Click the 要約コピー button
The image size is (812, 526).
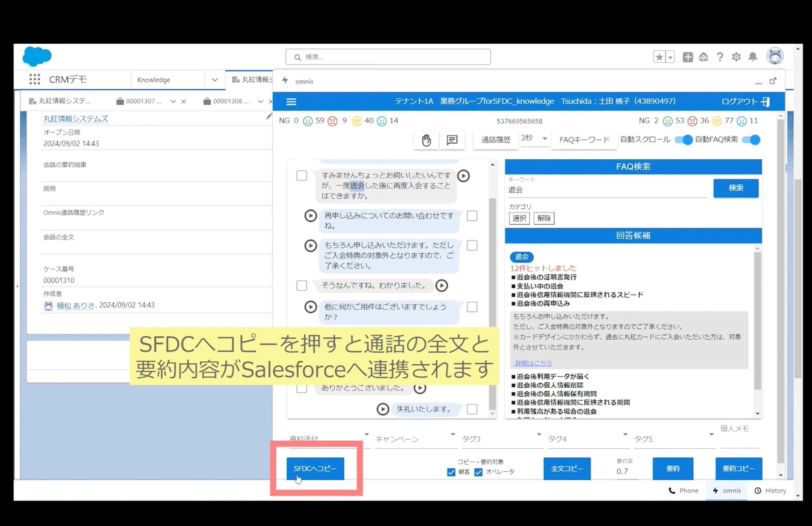tap(739, 469)
